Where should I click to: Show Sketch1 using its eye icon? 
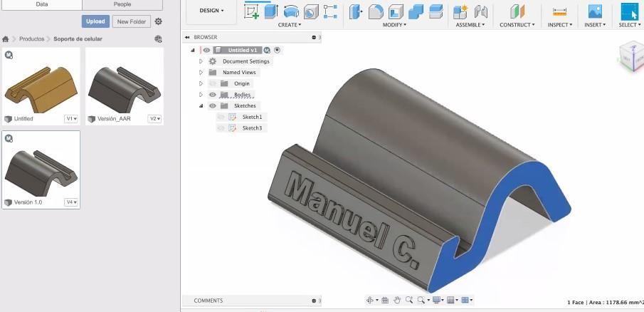pos(221,117)
